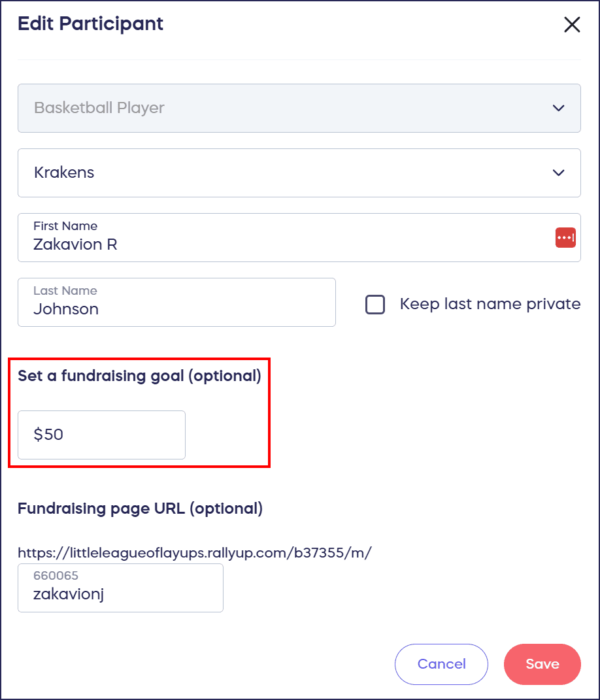Save the participant changes
Screen dimensions: 600x700
tap(542, 664)
